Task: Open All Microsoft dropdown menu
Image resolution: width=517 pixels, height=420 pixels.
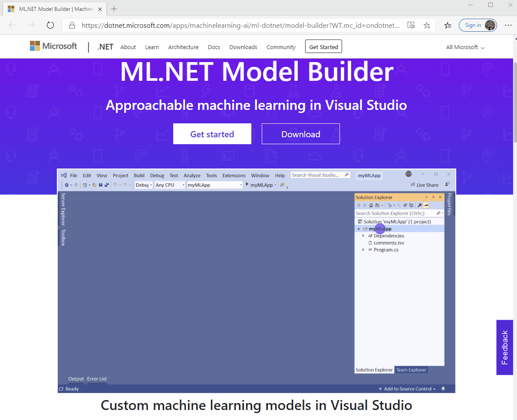Action: tap(465, 47)
